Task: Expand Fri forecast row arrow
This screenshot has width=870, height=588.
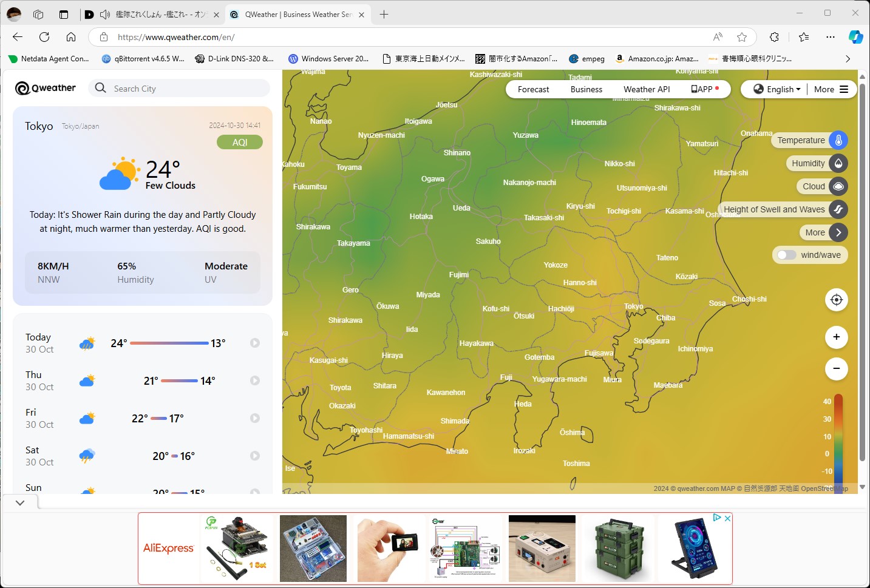Action: [255, 418]
